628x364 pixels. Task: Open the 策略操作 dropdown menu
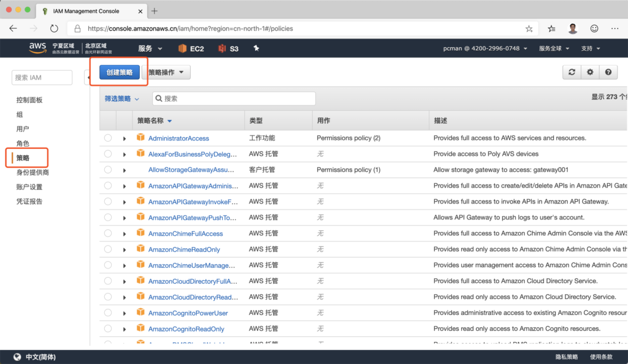point(166,72)
